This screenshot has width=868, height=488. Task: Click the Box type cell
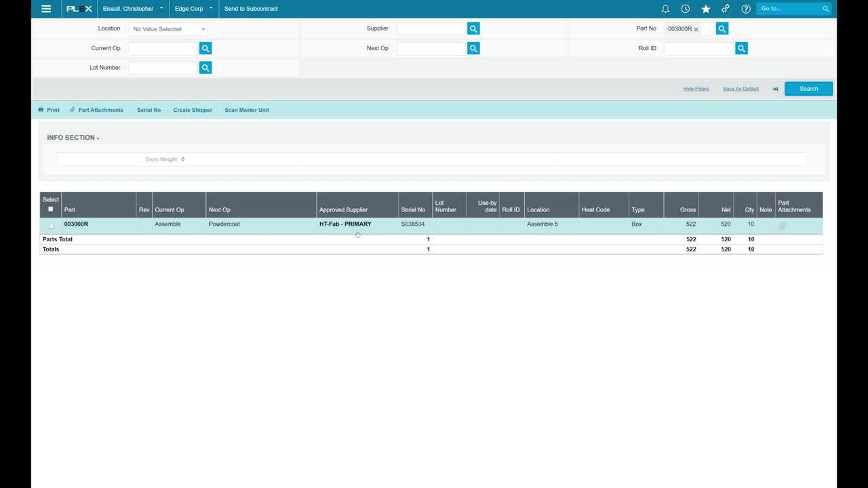[x=637, y=224]
